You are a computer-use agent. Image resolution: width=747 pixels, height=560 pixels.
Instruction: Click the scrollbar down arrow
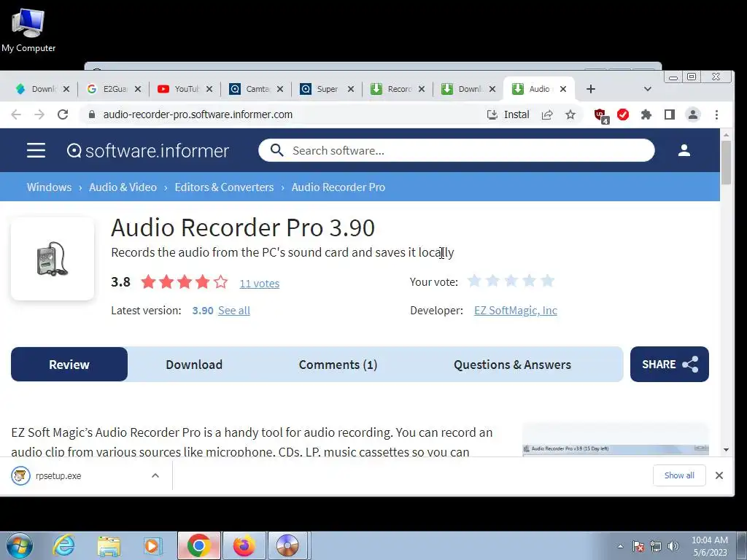[x=726, y=449]
